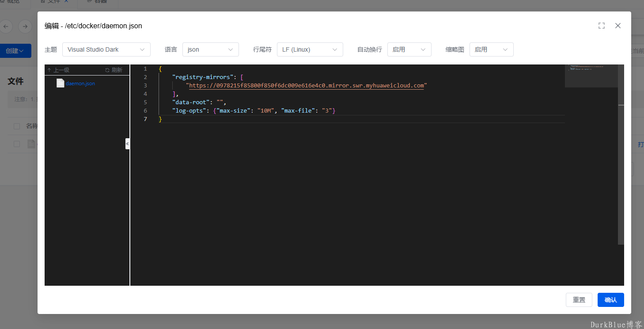Click the "data-root" key in line 5
The height and width of the screenshot is (329, 644).
[x=191, y=102]
